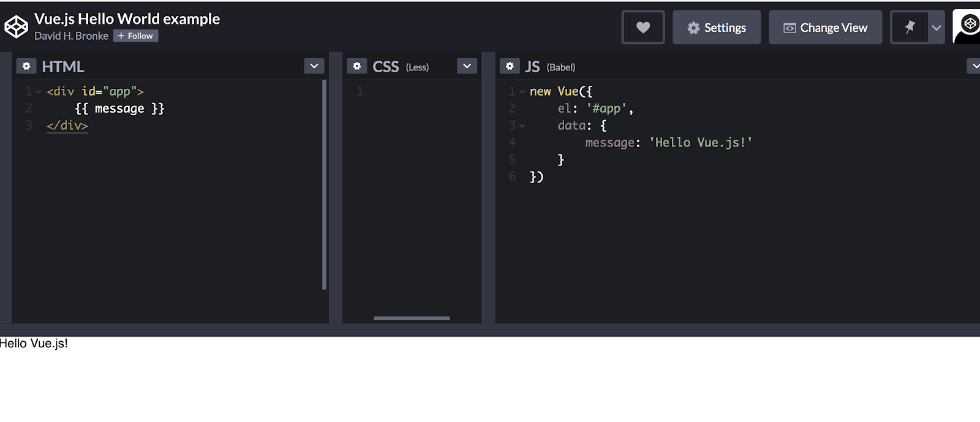This screenshot has width=980, height=422.
Task: Expand the HTML editor dropdown menu
Action: tap(314, 66)
